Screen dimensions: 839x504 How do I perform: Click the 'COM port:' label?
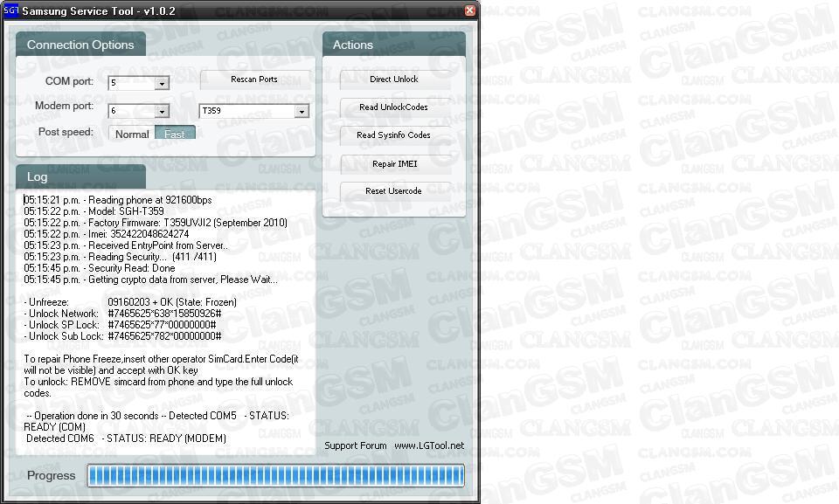pyautogui.click(x=69, y=81)
